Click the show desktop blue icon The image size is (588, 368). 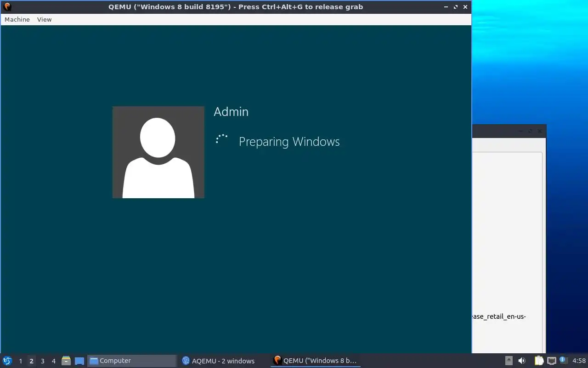click(x=79, y=361)
